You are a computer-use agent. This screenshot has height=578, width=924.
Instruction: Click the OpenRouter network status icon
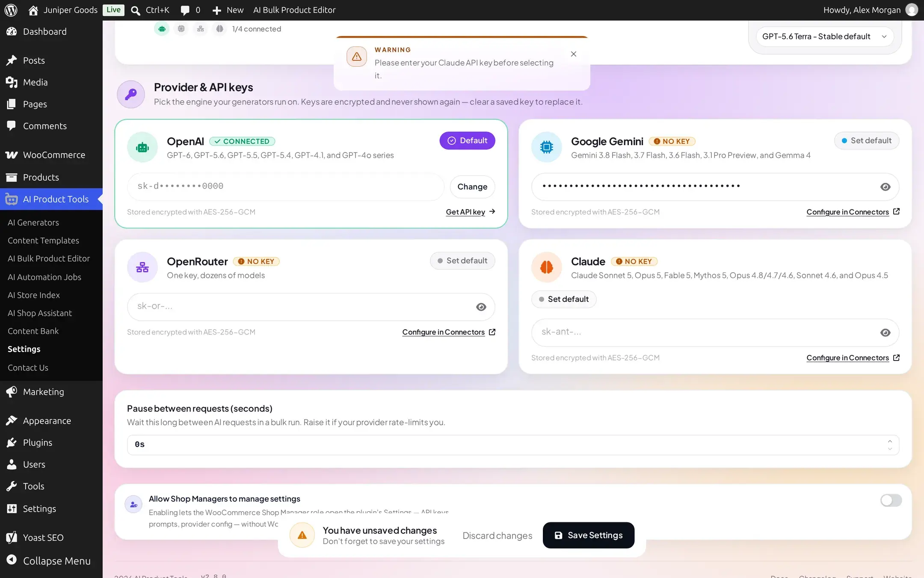click(x=201, y=29)
